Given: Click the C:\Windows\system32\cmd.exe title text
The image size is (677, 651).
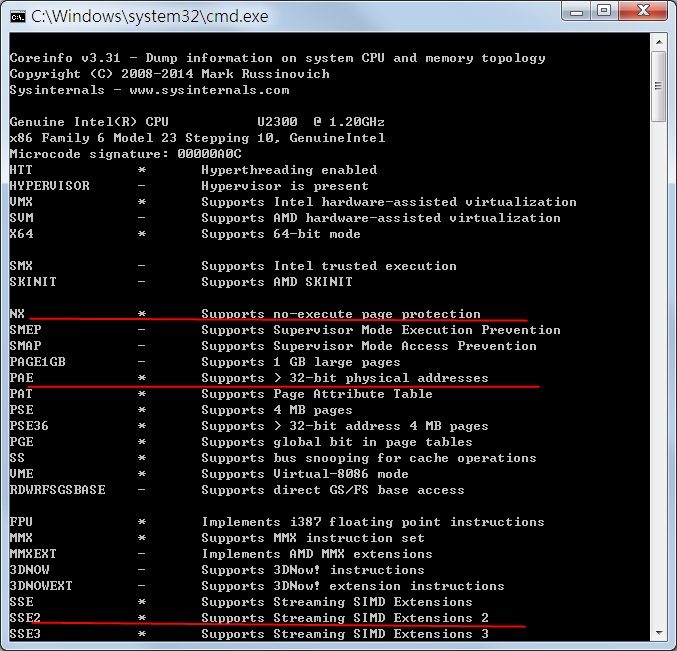Looking at the screenshot, I should coord(149,16).
